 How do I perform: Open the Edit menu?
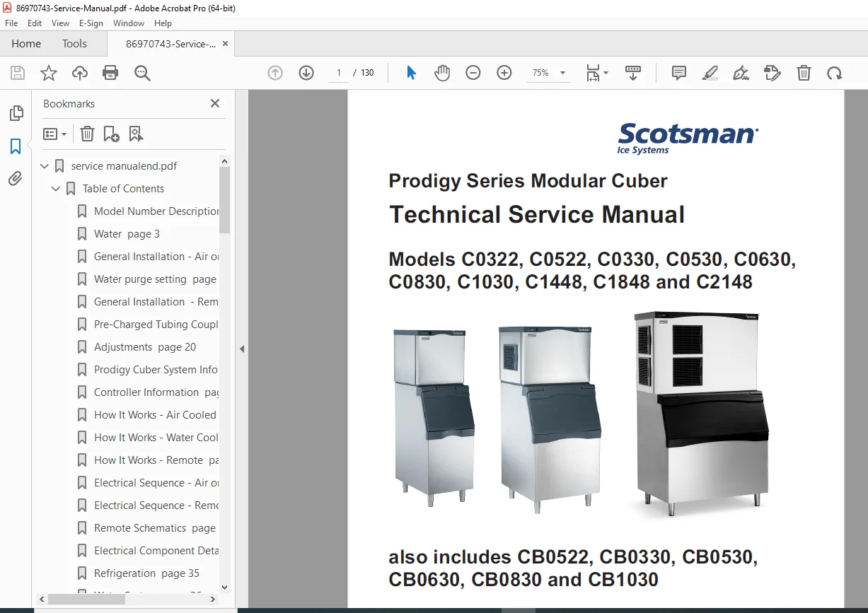[35, 23]
